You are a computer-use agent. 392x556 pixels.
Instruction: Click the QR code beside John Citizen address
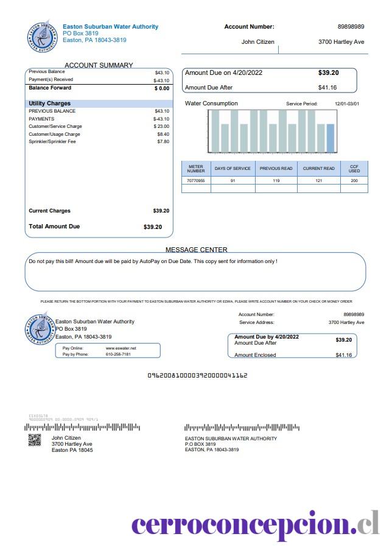(x=35, y=440)
